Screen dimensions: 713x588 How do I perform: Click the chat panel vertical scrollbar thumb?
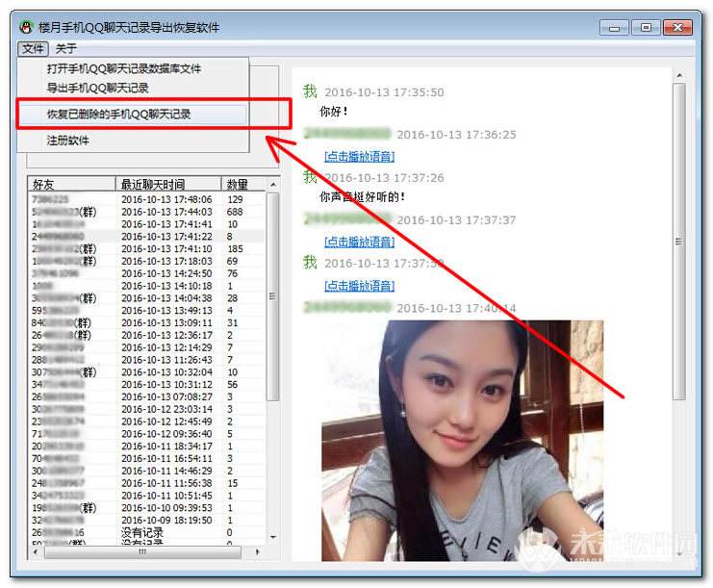(679, 242)
